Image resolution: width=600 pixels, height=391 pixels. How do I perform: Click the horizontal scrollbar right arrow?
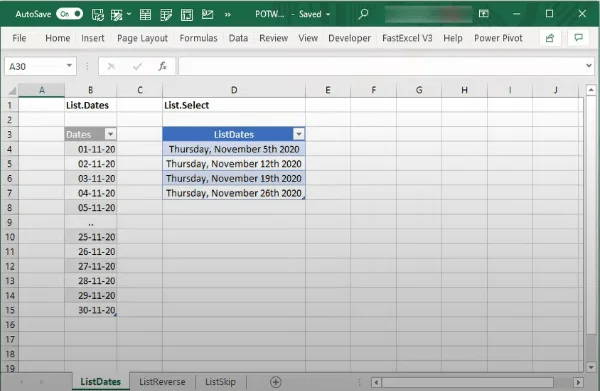pyautogui.click(x=578, y=382)
